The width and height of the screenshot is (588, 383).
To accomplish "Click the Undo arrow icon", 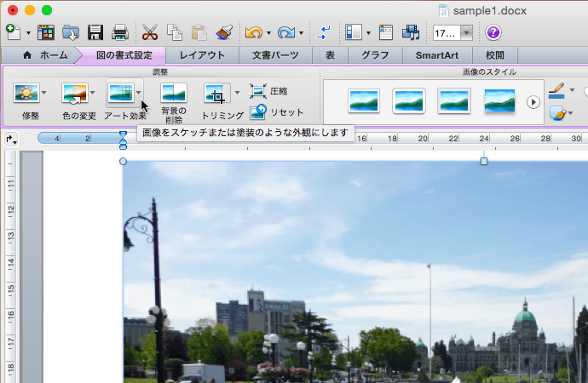I will (253, 33).
